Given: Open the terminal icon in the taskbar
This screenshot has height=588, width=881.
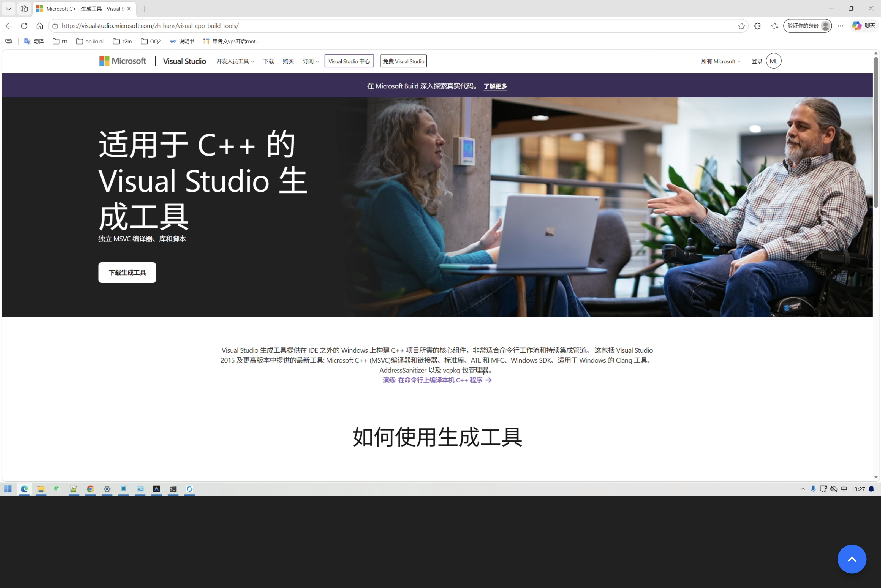Looking at the screenshot, I should 173,489.
